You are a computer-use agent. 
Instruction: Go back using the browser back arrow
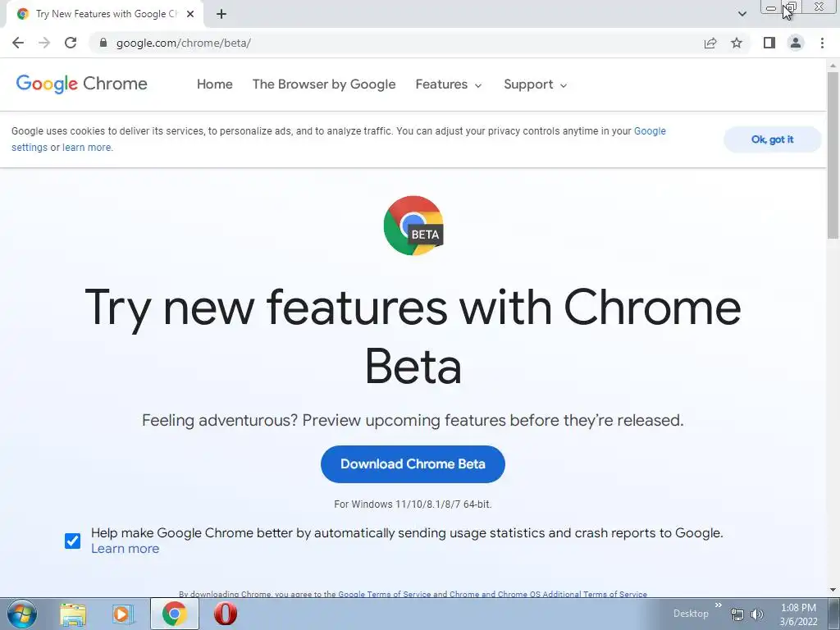coord(18,43)
